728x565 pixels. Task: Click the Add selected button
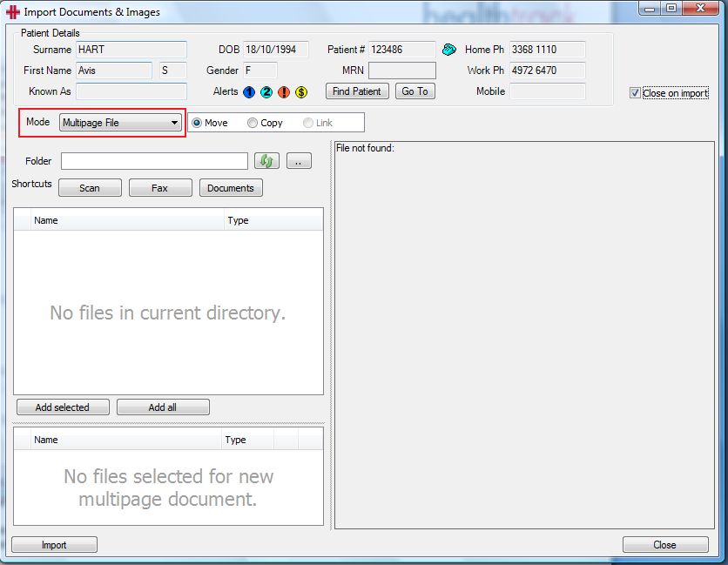pyautogui.click(x=63, y=407)
